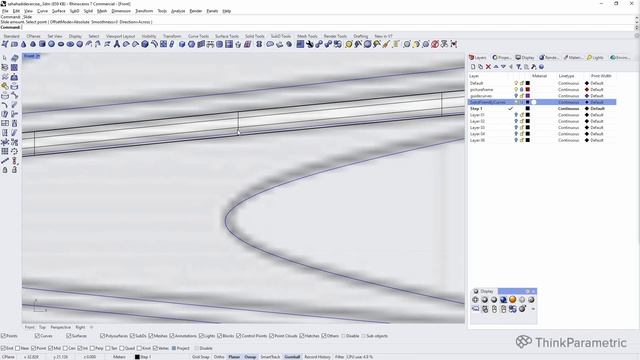Toggle Osnap in status bar
This screenshot has width=640, height=360.
250,357
